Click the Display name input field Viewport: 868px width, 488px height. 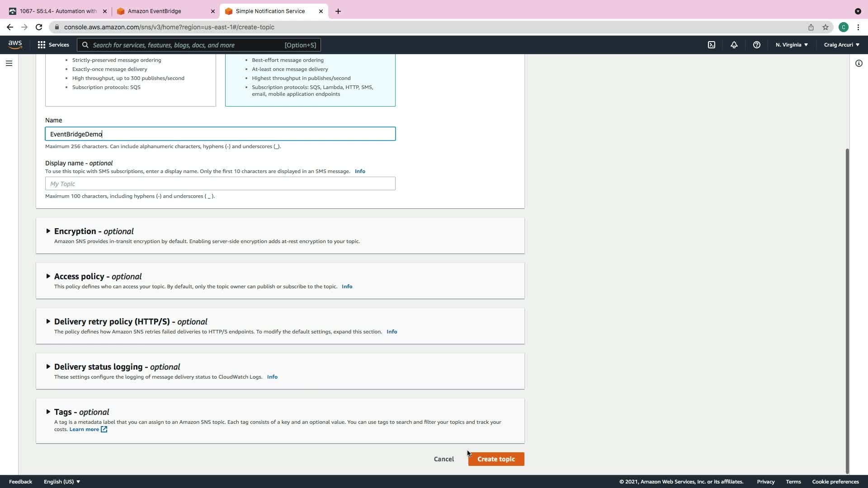pos(220,184)
